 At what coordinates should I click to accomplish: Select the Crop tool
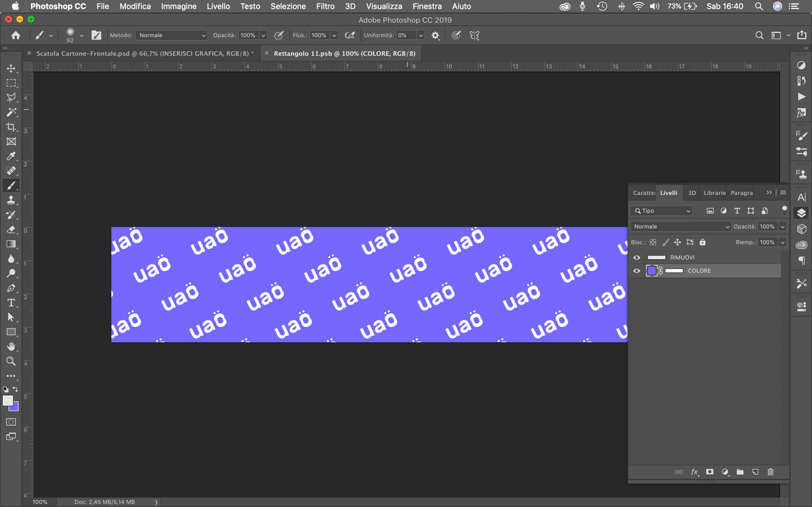11,127
